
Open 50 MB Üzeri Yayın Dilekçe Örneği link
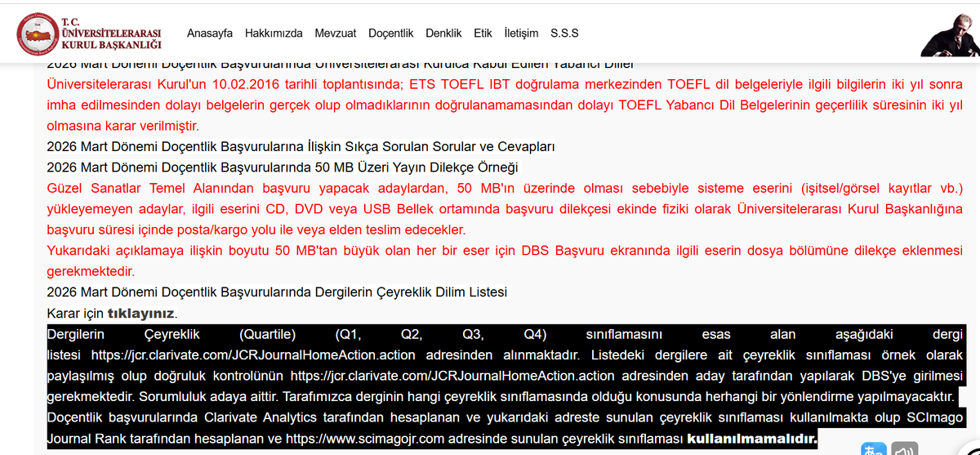click(283, 167)
